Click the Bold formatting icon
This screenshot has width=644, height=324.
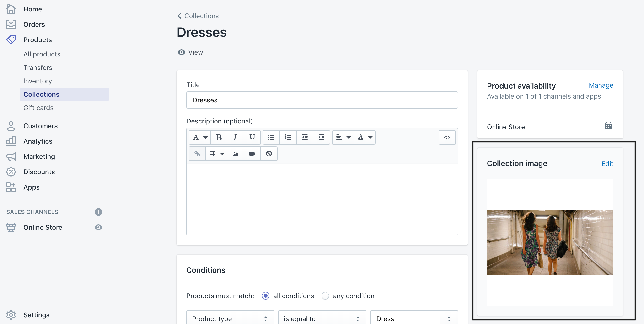pyautogui.click(x=219, y=137)
